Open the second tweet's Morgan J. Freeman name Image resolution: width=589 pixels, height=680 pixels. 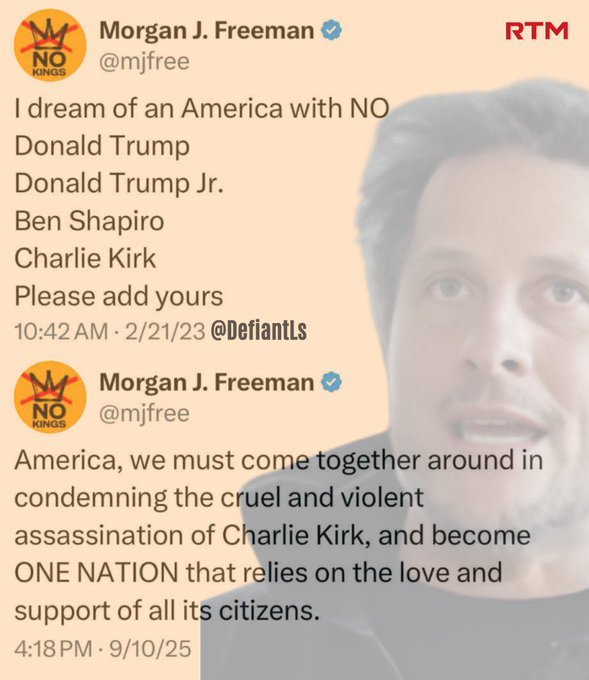(206, 382)
